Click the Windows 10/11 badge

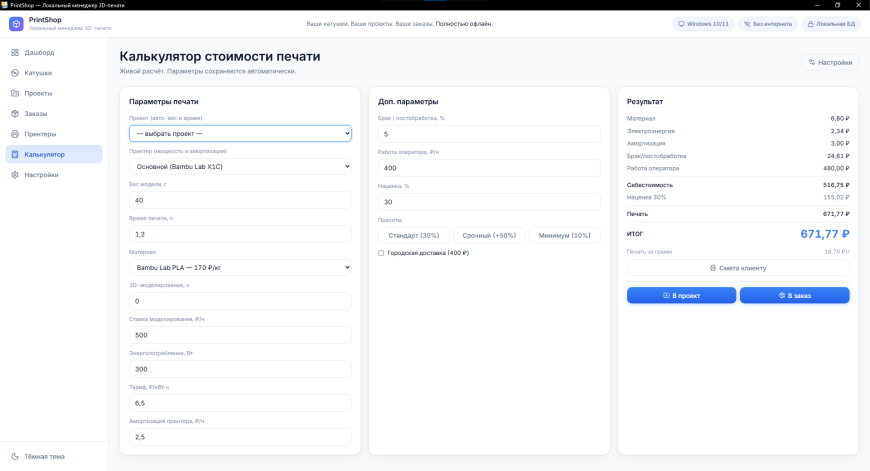[703, 24]
